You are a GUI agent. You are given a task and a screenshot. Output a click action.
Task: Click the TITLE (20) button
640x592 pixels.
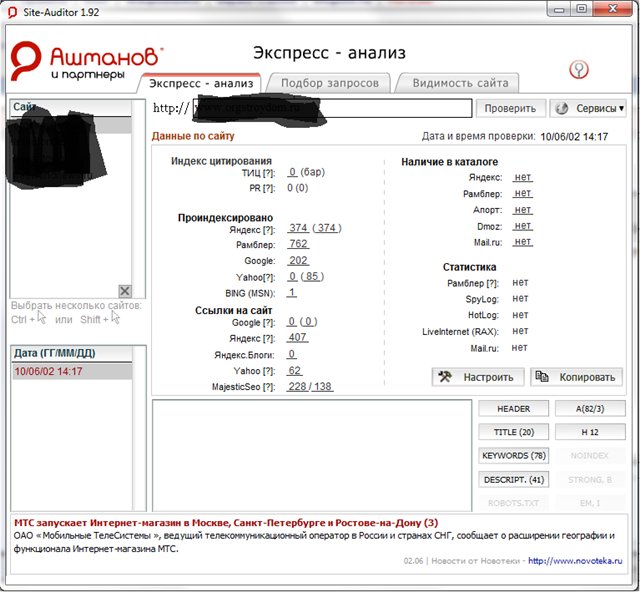[514, 432]
